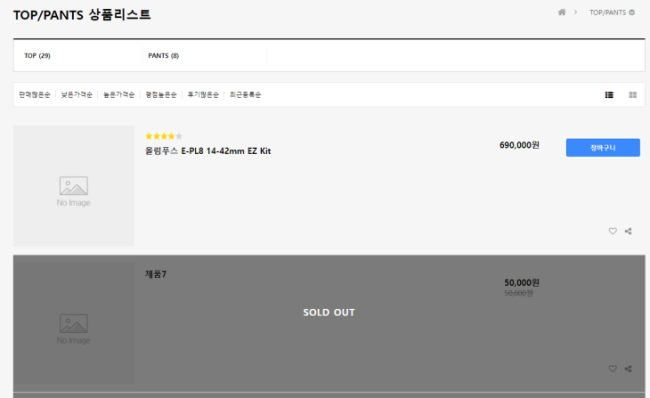The image size is (650, 398).
Task: Click the home icon in breadcrumb
Action: tap(562, 12)
